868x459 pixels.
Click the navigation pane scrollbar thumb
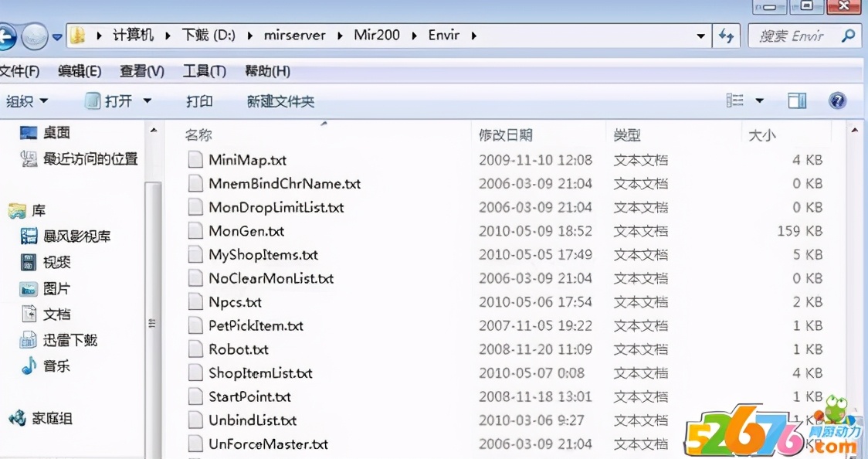tap(154, 319)
